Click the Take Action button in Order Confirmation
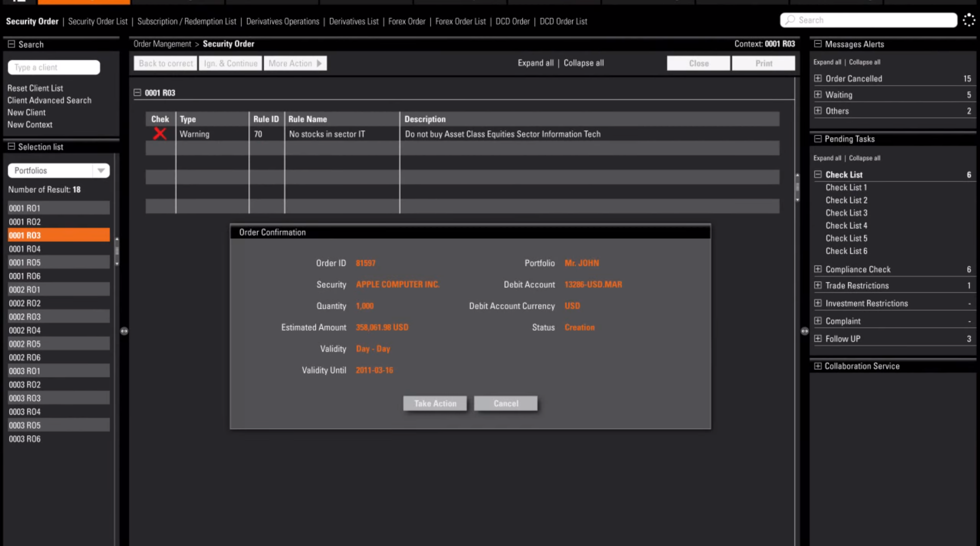The height and width of the screenshot is (546, 980). [x=434, y=403]
